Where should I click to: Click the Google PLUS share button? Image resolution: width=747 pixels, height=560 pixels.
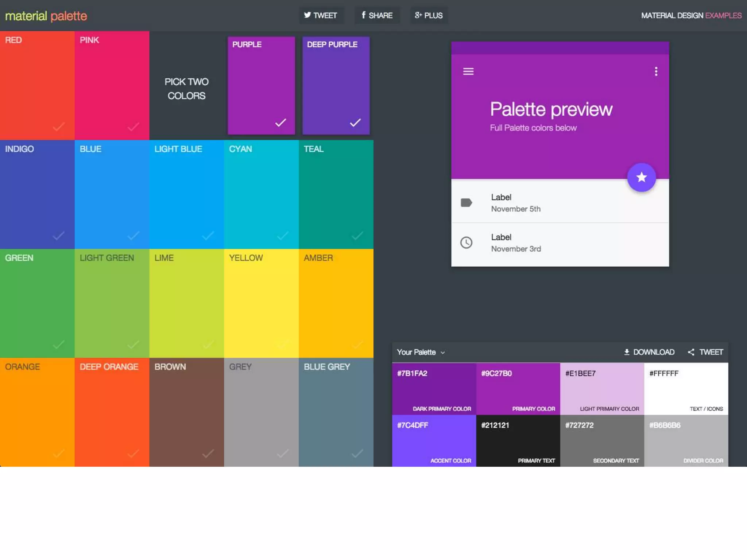coord(429,15)
